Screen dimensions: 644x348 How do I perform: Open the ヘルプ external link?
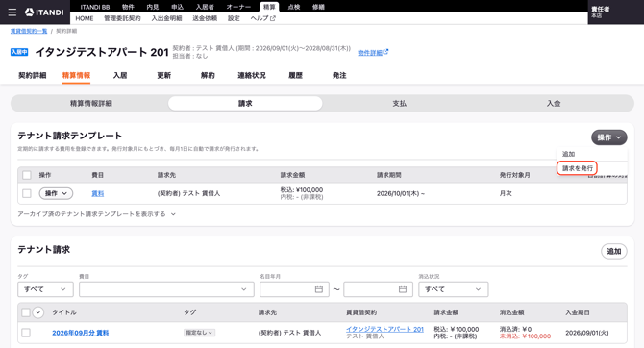tap(262, 18)
